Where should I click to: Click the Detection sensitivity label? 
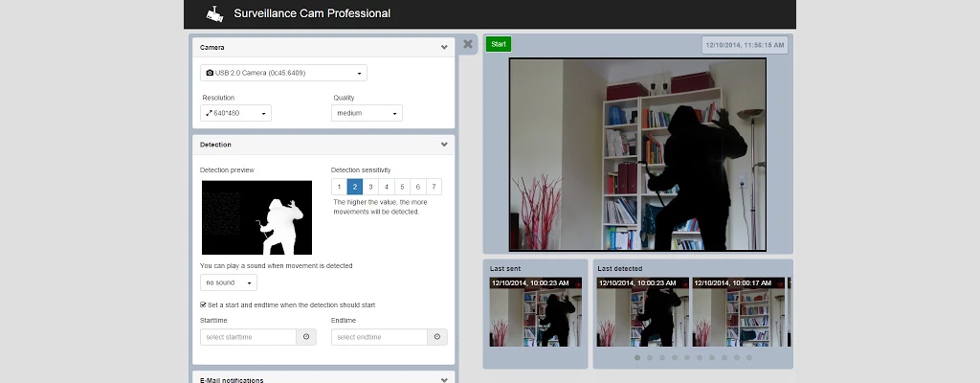361,170
